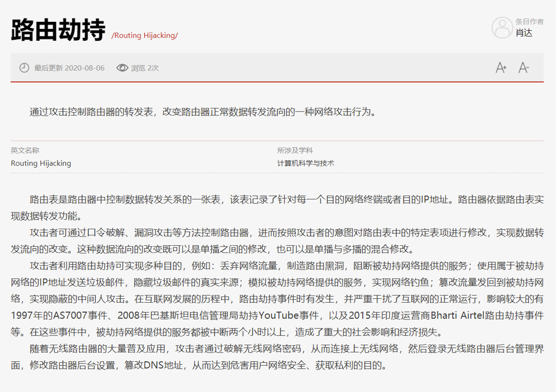Click the 英文名称 field label
Screen dimensions: 556x392
(x=25, y=150)
